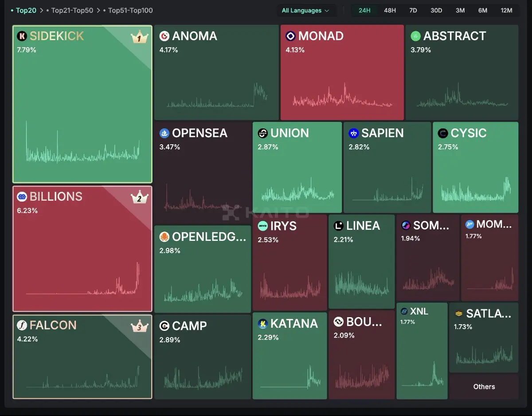
Task: Click the 1.73% SATLA... value
Action: tap(463, 327)
